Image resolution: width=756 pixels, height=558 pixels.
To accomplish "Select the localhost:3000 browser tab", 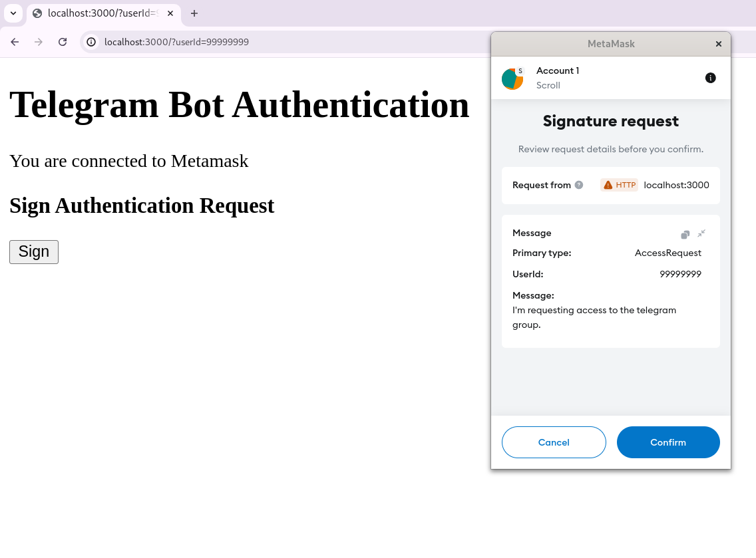I will [x=104, y=13].
